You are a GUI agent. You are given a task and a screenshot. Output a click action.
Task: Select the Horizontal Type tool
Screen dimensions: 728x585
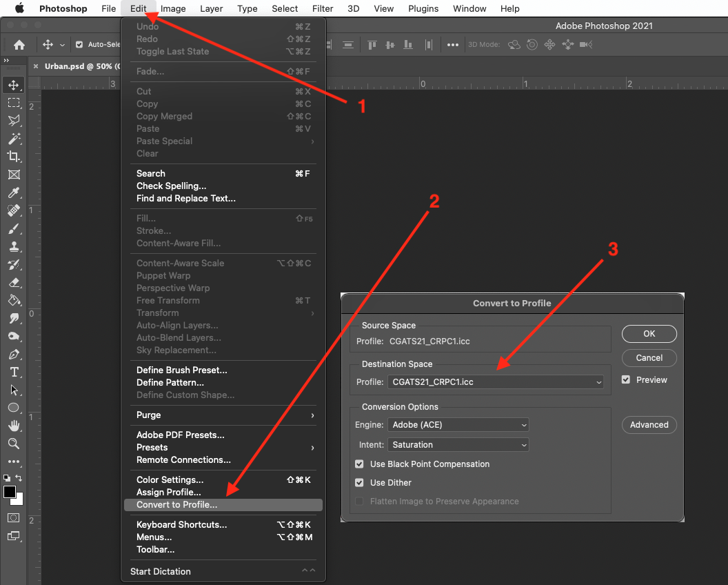tap(14, 372)
